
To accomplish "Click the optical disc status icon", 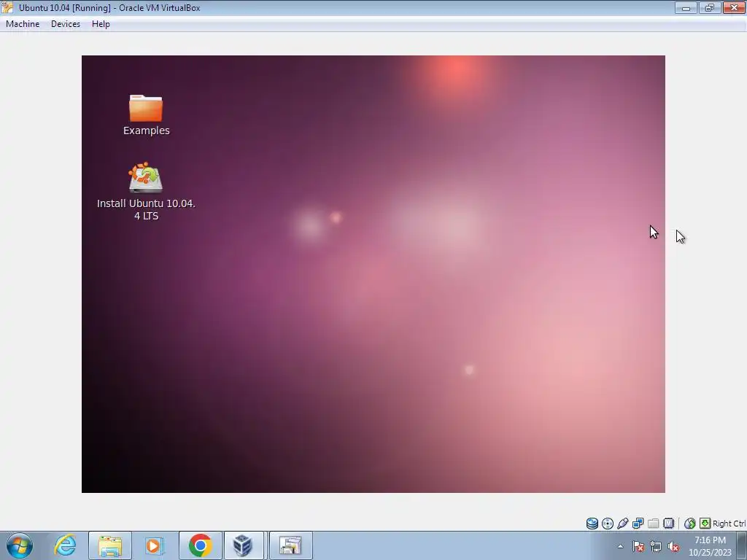I will [608, 524].
